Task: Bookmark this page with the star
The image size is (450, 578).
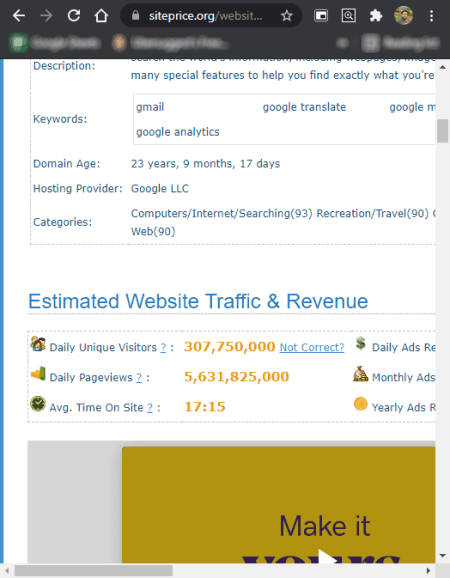Action: (x=286, y=15)
